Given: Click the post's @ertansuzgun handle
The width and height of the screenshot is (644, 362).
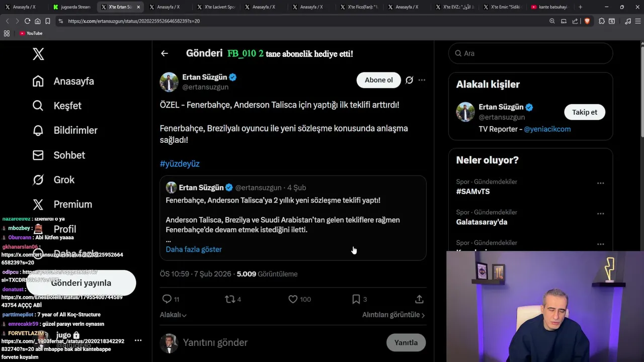Looking at the screenshot, I should coord(205,87).
